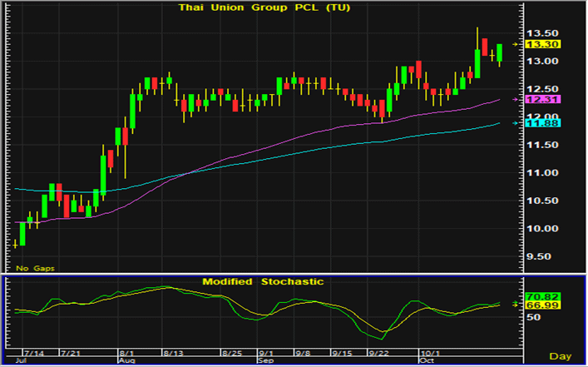Click the 13.50 price axis label

tap(539, 34)
